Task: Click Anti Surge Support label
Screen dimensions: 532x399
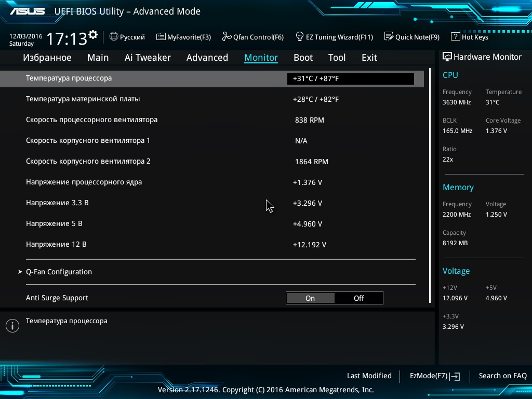Action: click(57, 298)
